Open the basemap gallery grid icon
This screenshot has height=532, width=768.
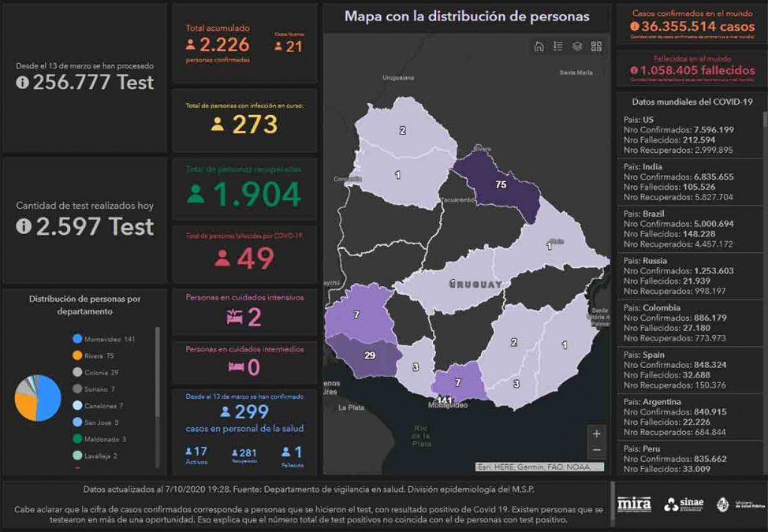[x=596, y=47]
